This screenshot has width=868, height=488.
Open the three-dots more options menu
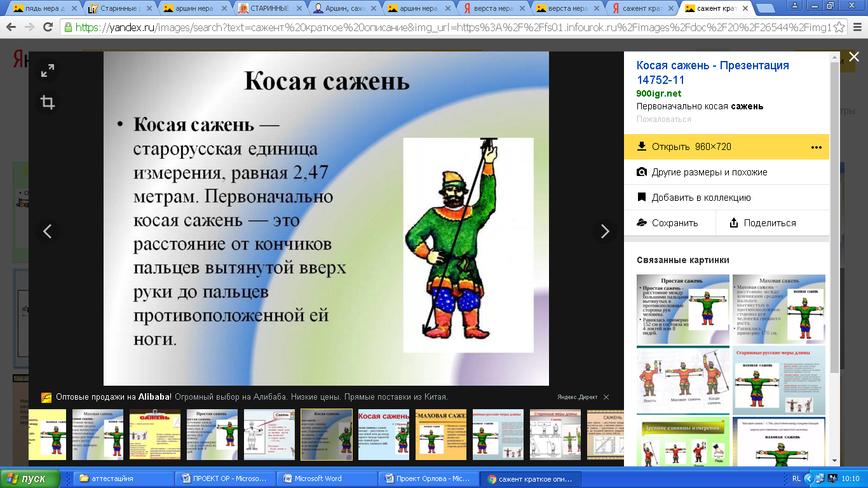tap(817, 147)
